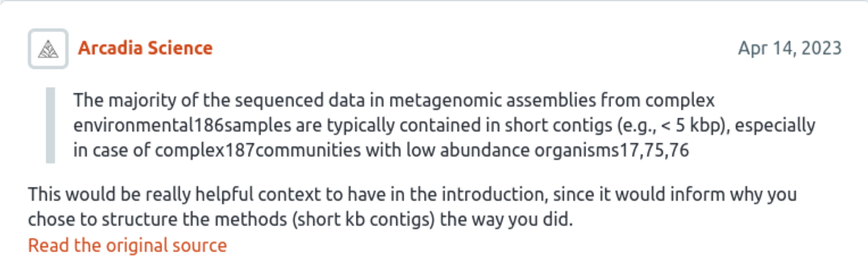Click the quoted line starting "environmental186samples"
The image size is (868, 256).
tap(444, 125)
